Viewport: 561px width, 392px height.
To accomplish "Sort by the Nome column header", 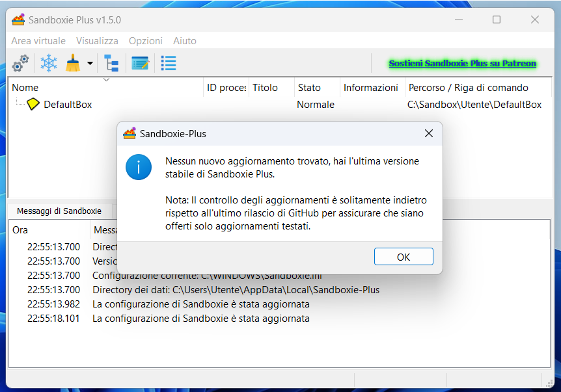I will point(106,88).
